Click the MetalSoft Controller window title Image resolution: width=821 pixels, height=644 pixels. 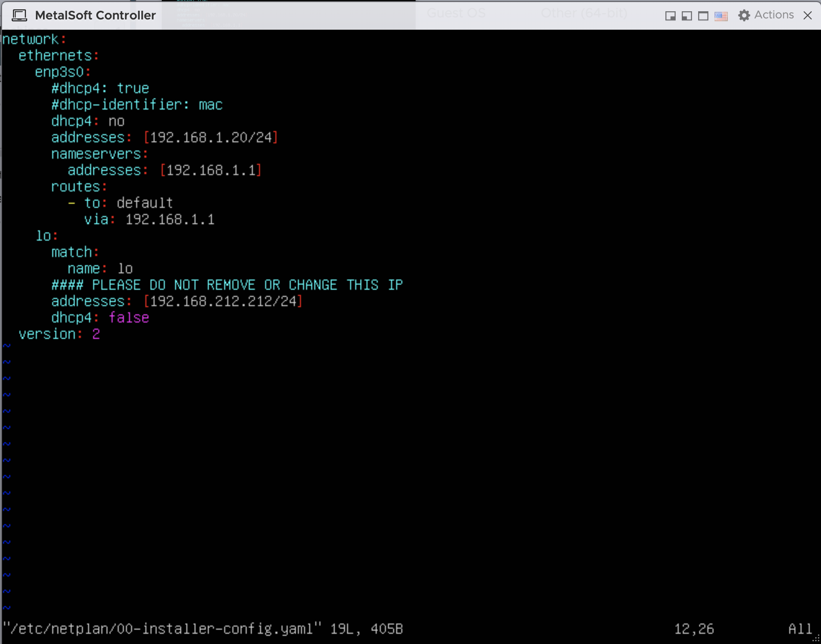95,15
